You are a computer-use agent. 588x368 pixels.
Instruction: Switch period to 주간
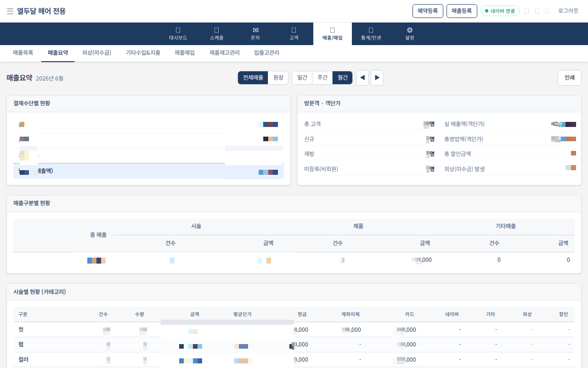click(x=322, y=78)
